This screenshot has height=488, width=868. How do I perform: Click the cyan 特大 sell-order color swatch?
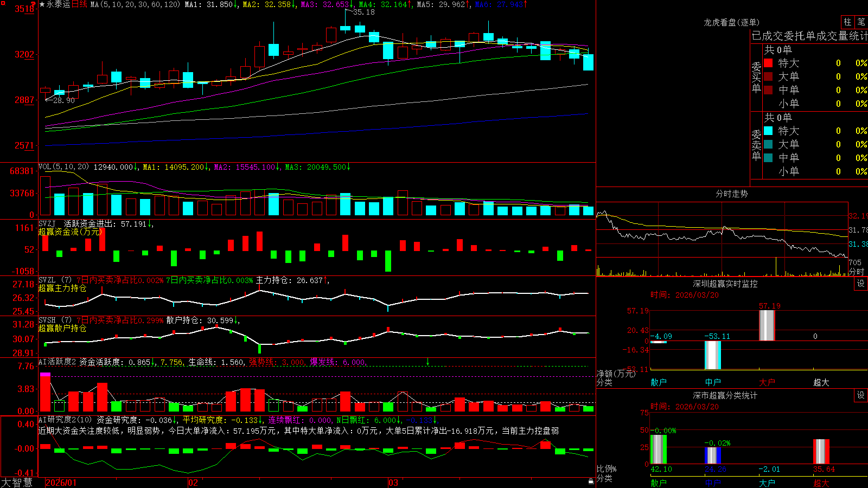768,131
